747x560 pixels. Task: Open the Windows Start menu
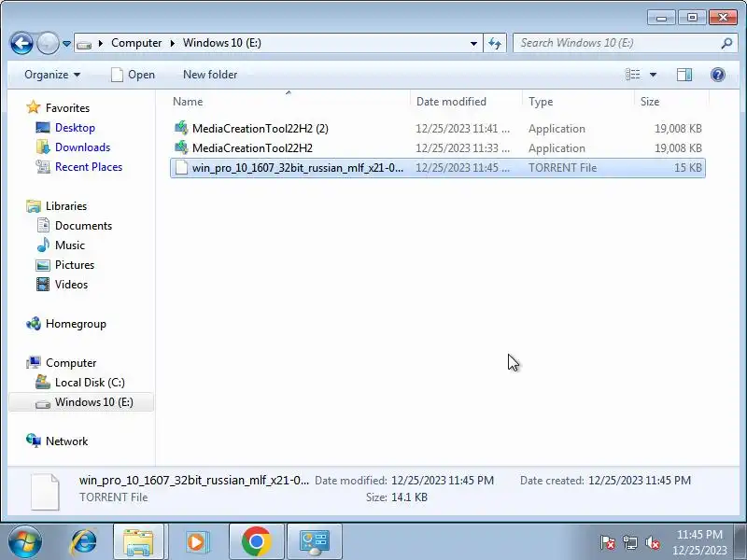pyautogui.click(x=25, y=541)
